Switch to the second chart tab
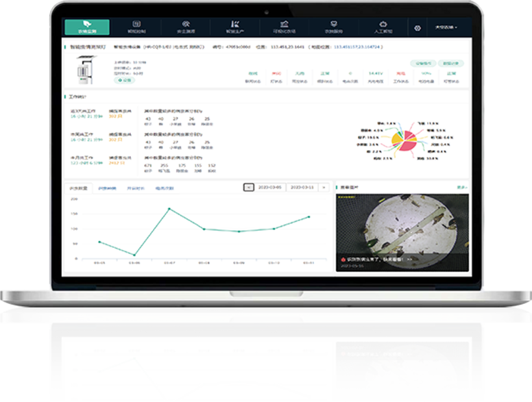 click(107, 188)
